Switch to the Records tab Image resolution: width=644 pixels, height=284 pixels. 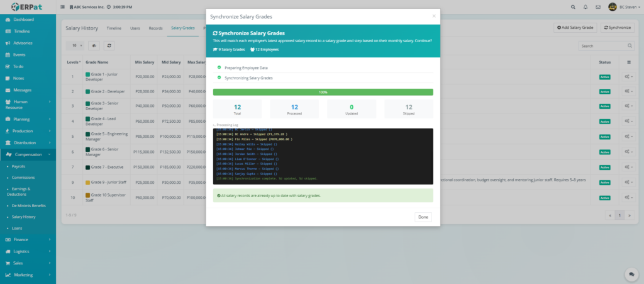155,28
